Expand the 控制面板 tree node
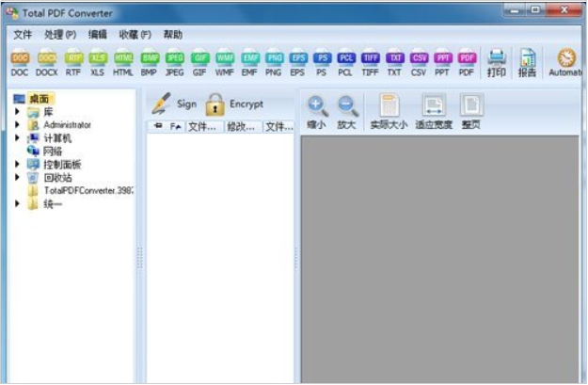Screen dimensions: 588x385 tap(17, 164)
